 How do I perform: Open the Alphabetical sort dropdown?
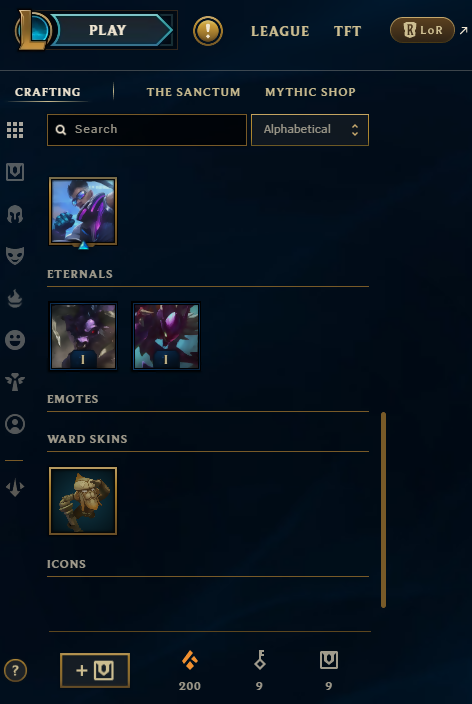(310, 130)
